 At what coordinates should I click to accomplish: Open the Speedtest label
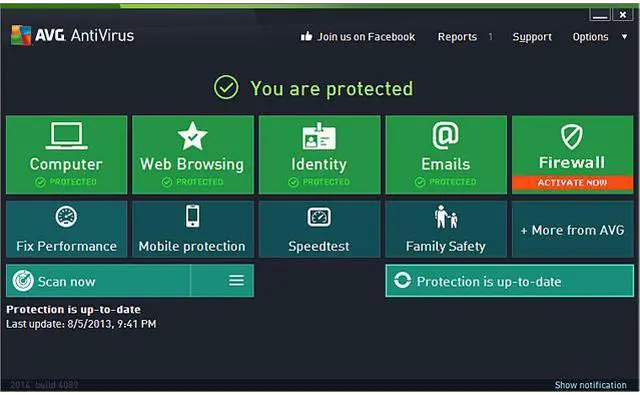point(319,246)
